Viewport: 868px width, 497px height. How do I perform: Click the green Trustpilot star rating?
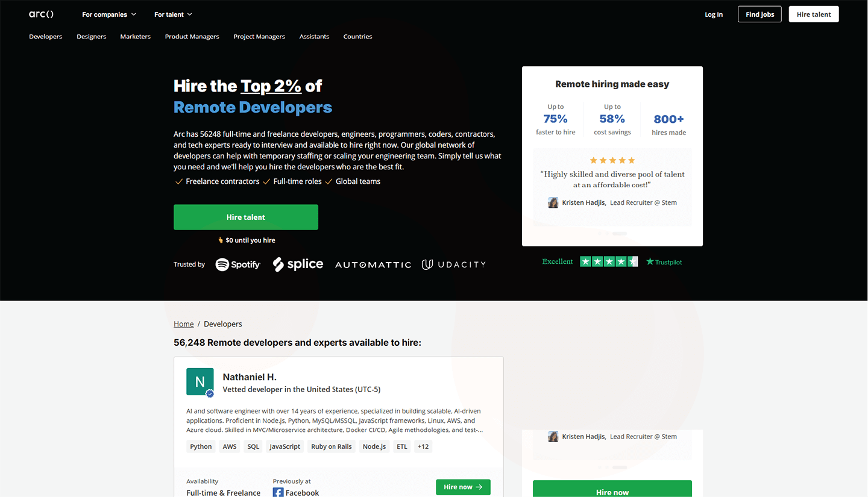[609, 261]
